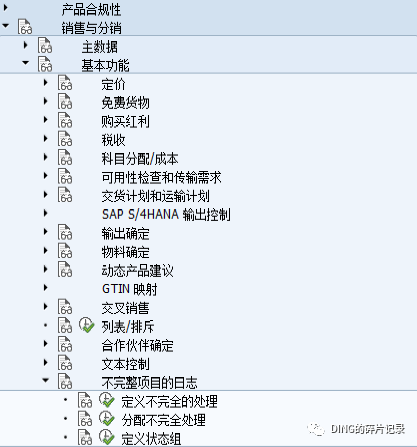Open documentation icon for 物料确定
The height and width of the screenshot is (447, 417).
click(65, 251)
